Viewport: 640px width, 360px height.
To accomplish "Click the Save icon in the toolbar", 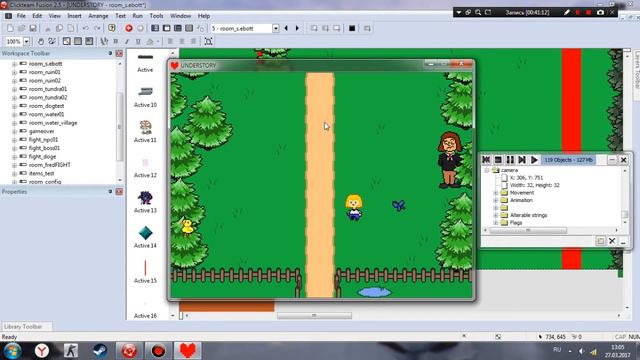I will (33, 28).
